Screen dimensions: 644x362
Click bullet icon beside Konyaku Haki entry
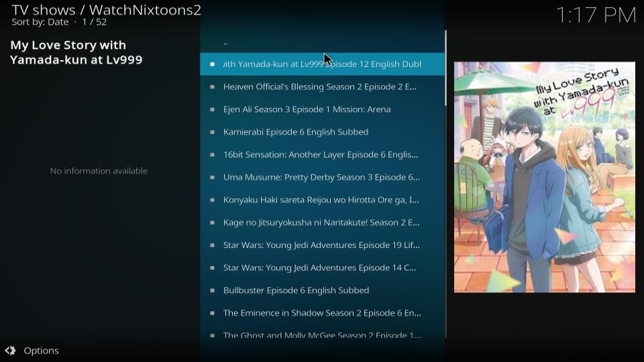click(212, 200)
